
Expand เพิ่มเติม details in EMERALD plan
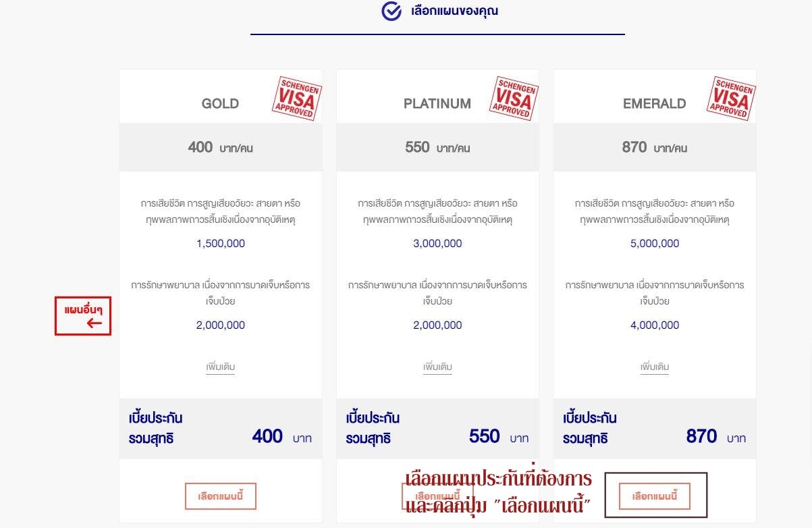click(655, 367)
